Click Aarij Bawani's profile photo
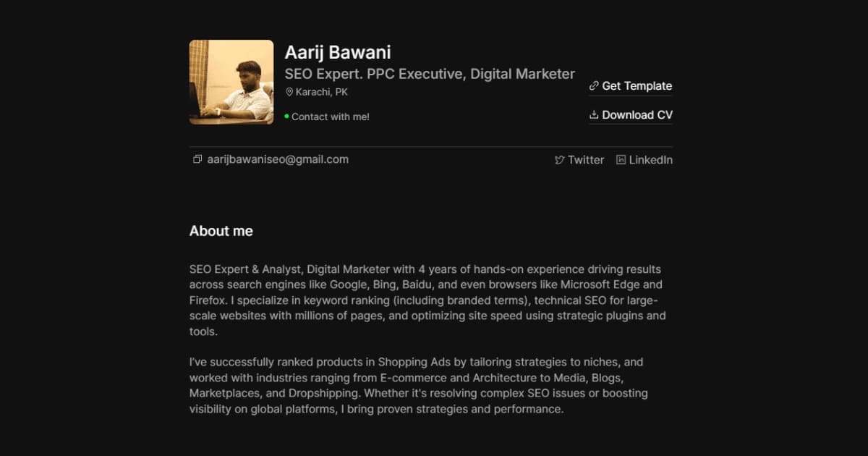Viewport: 868px width, 456px height. [x=231, y=82]
